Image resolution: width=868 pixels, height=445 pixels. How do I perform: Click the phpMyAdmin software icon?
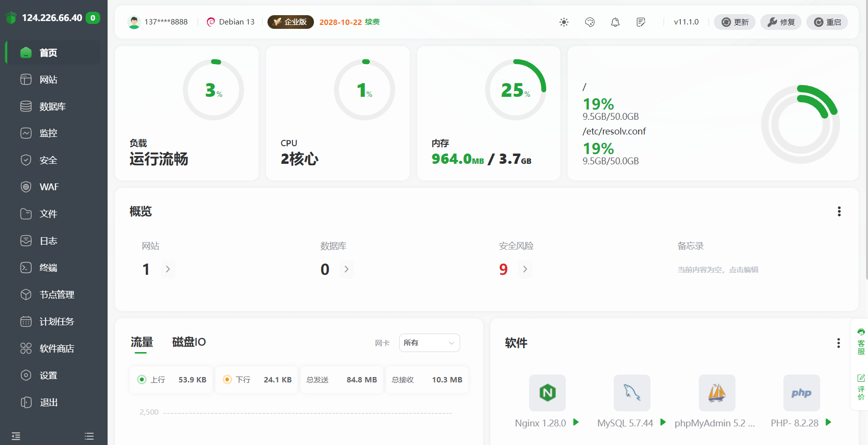(x=716, y=393)
